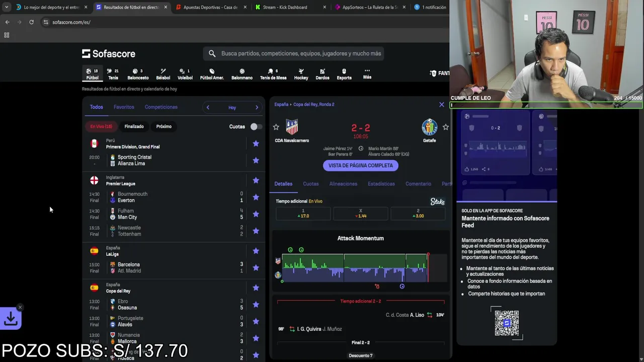Open the Cuotas match tab
644x362 pixels.
tap(310, 184)
